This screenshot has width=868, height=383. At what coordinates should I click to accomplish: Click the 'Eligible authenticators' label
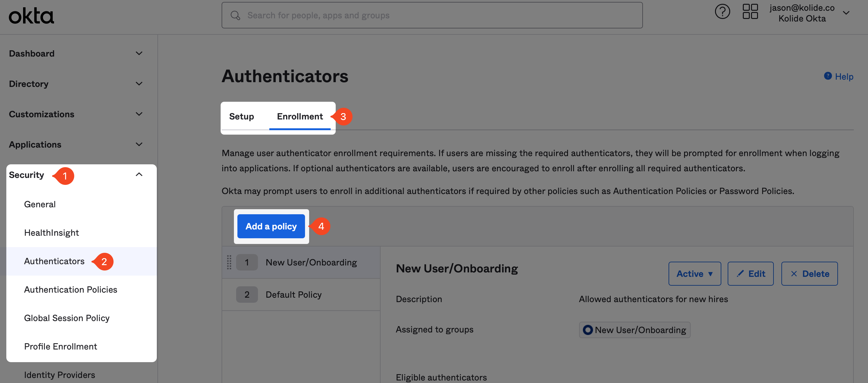click(x=441, y=377)
